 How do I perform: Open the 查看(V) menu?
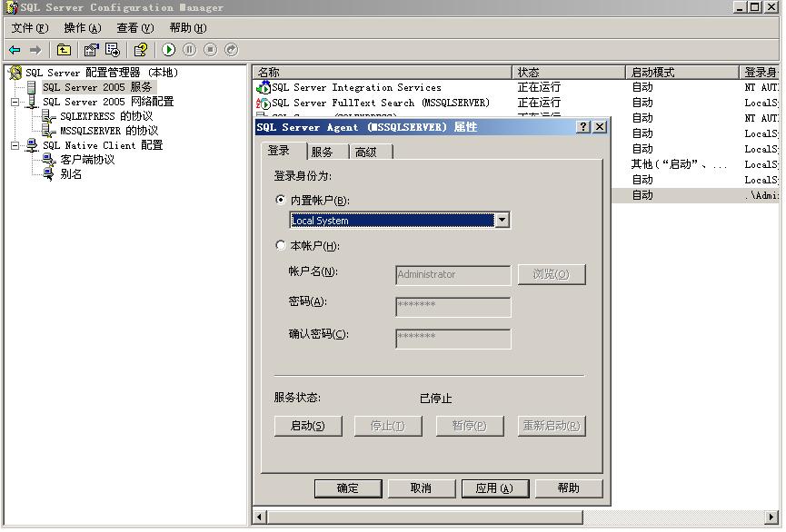pos(134,28)
